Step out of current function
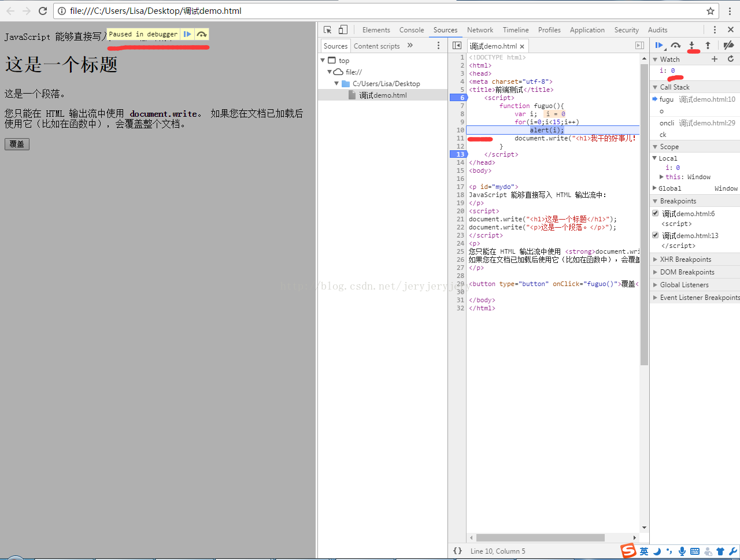This screenshot has width=740, height=560. pos(708,45)
